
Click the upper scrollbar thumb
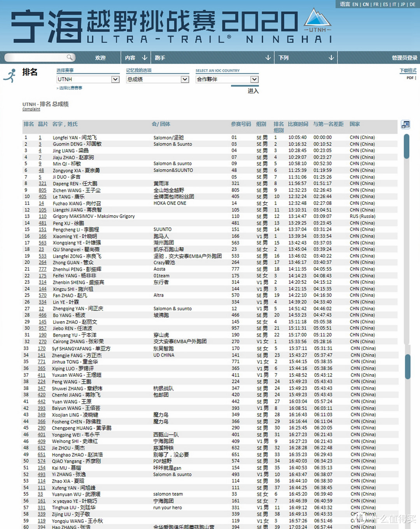(x=406, y=146)
